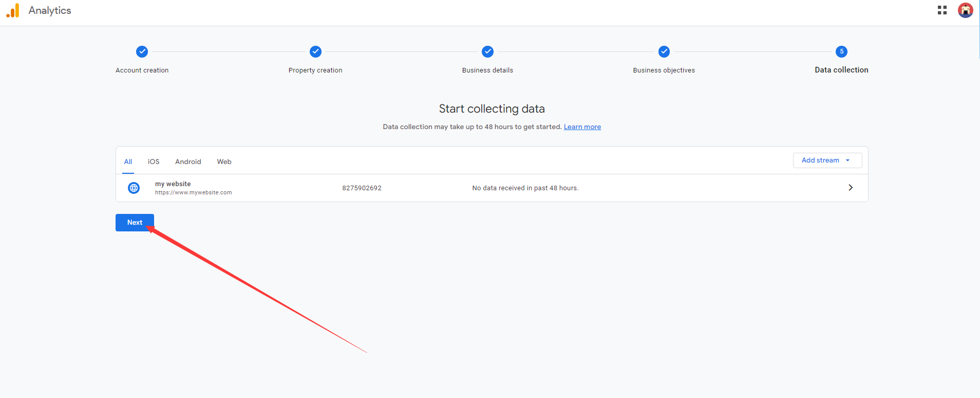The width and height of the screenshot is (980, 398).
Task: Click the step 5 Data collection circle
Action: [841, 51]
